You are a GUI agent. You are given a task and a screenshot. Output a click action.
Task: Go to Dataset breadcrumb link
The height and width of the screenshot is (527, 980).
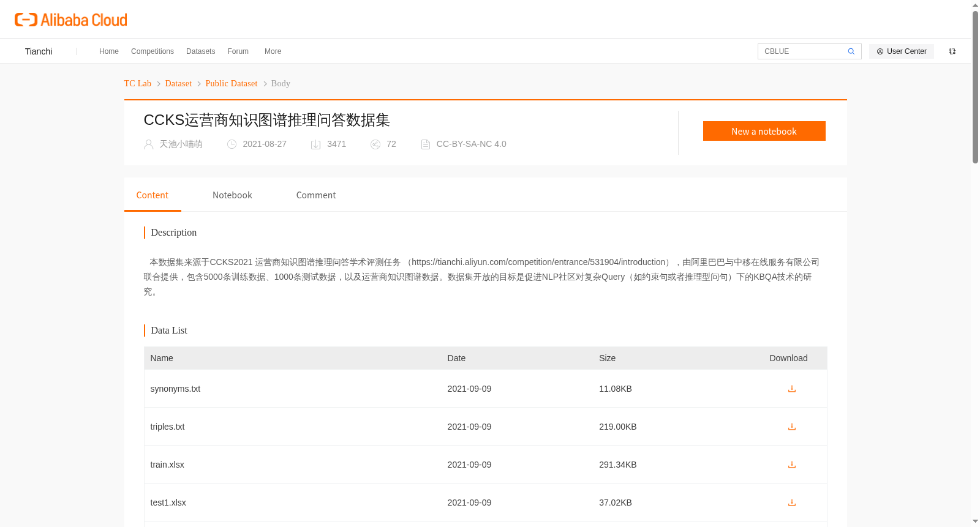(x=178, y=83)
